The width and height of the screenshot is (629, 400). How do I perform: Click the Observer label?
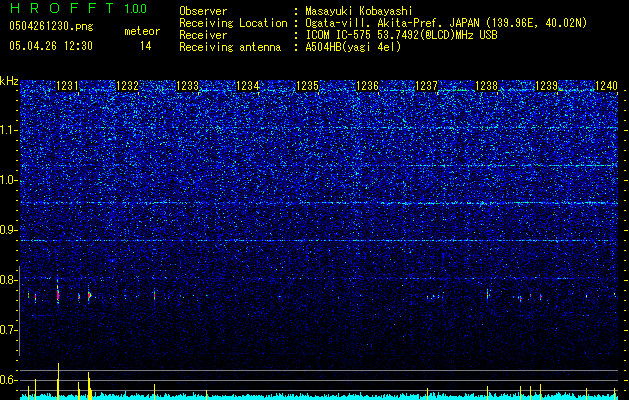pos(203,11)
